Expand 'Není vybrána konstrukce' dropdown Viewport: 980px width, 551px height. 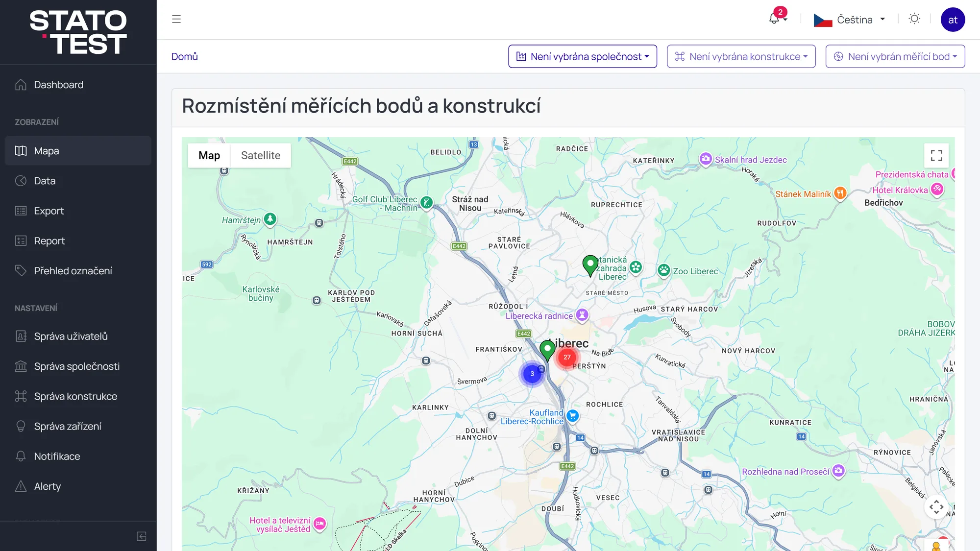pos(741,56)
